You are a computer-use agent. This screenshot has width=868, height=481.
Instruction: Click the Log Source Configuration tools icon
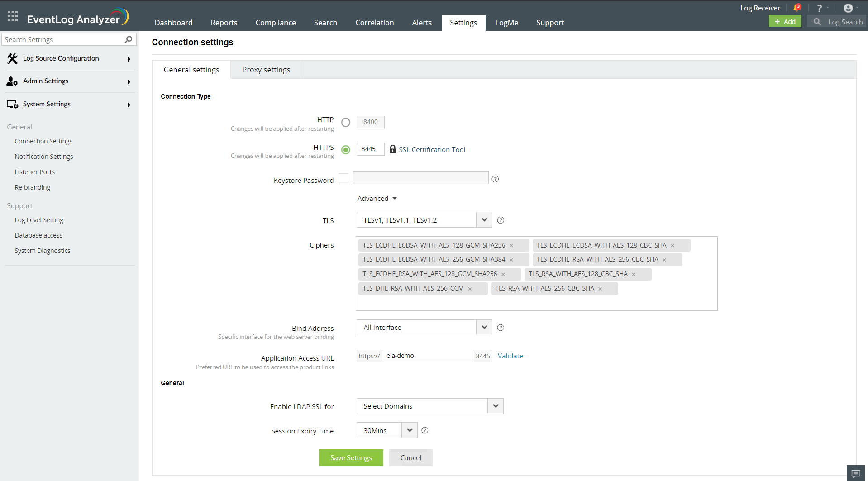12,58
